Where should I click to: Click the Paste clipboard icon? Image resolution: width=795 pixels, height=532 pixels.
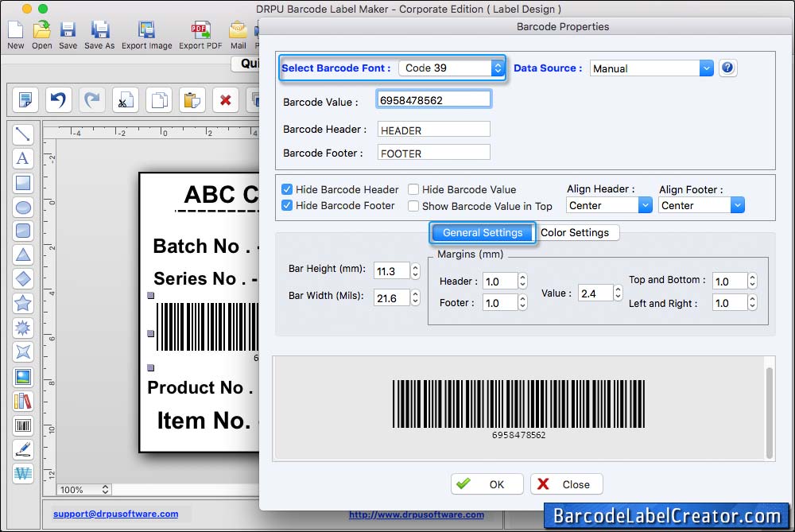192,99
